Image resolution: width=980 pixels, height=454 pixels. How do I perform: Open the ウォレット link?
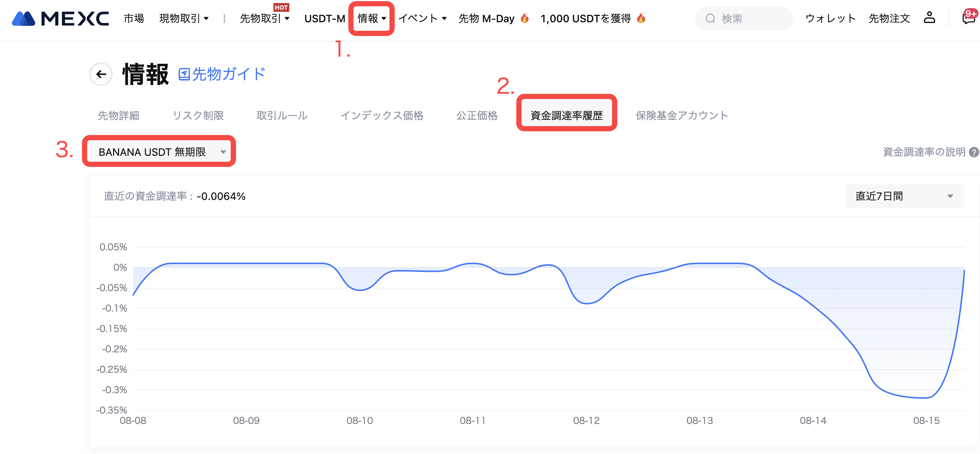[830, 18]
